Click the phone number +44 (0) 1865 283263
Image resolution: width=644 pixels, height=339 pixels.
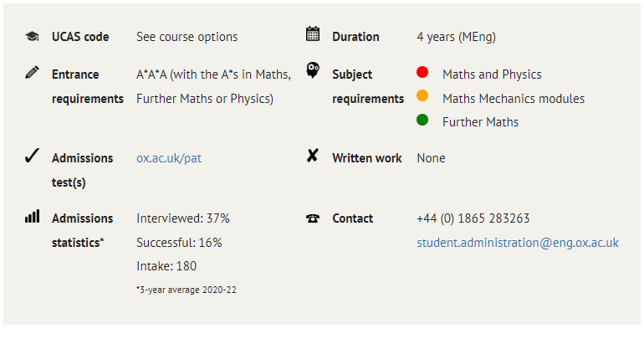click(x=473, y=218)
